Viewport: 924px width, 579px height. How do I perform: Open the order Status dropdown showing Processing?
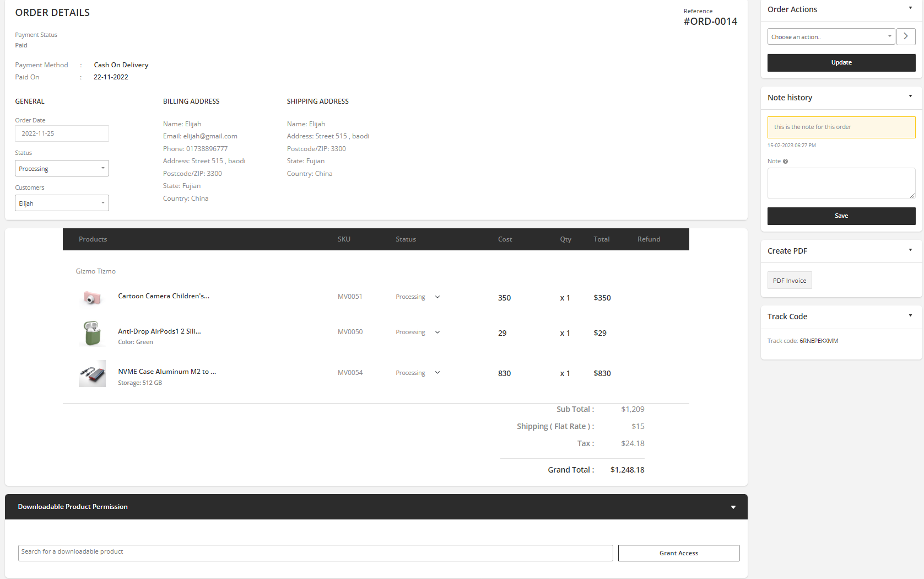click(x=62, y=169)
